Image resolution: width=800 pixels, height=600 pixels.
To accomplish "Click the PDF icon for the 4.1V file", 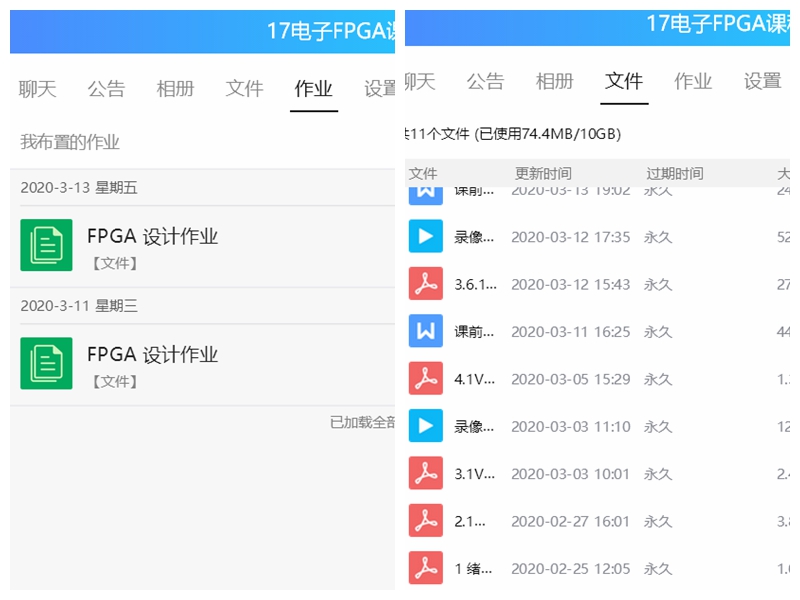I will [425, 379].
